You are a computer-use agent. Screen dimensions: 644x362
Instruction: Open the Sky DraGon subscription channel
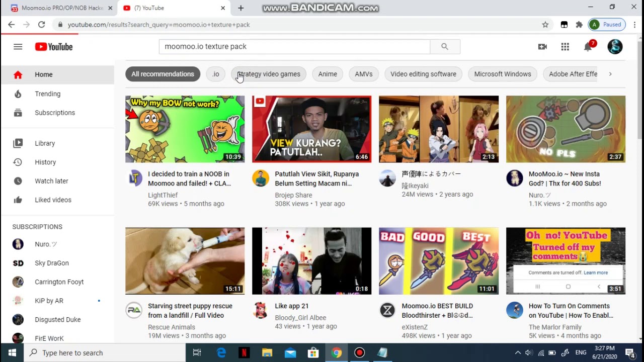coord(57,263)
